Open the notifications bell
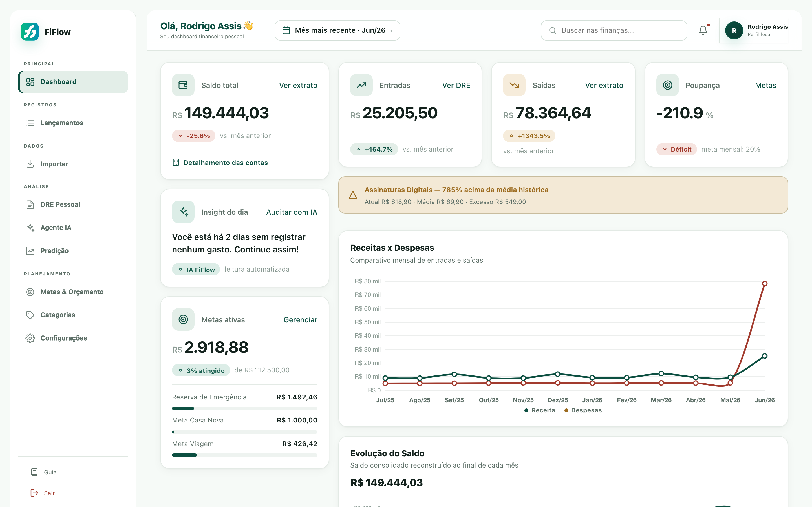The image size is (812, 507). [x=703, y=30]
